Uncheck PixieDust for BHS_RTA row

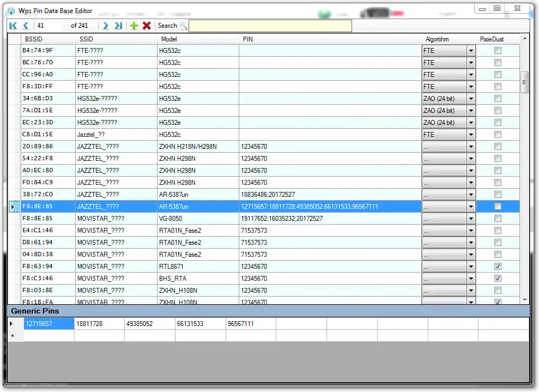click(498, 279)
